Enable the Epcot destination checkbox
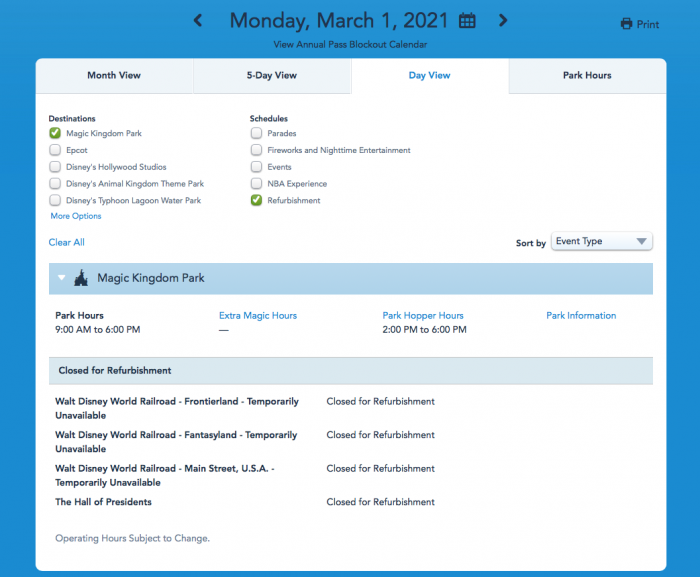 [x=56, y=150]
